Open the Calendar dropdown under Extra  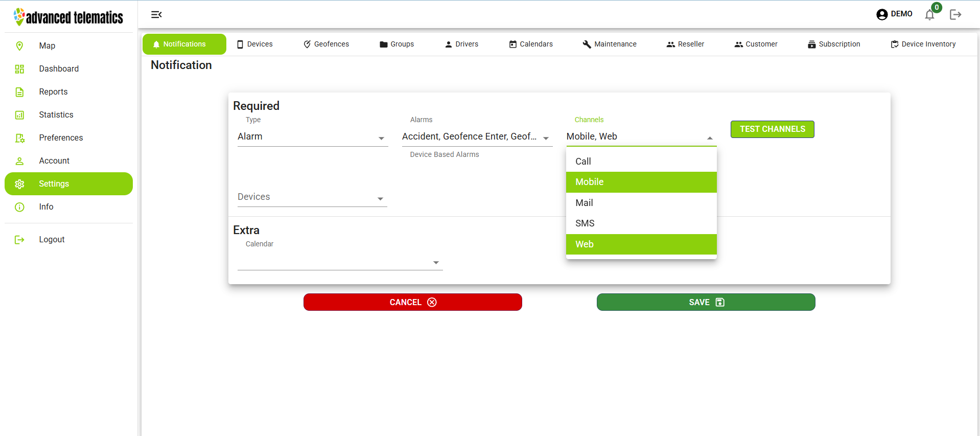pos(340,261)
